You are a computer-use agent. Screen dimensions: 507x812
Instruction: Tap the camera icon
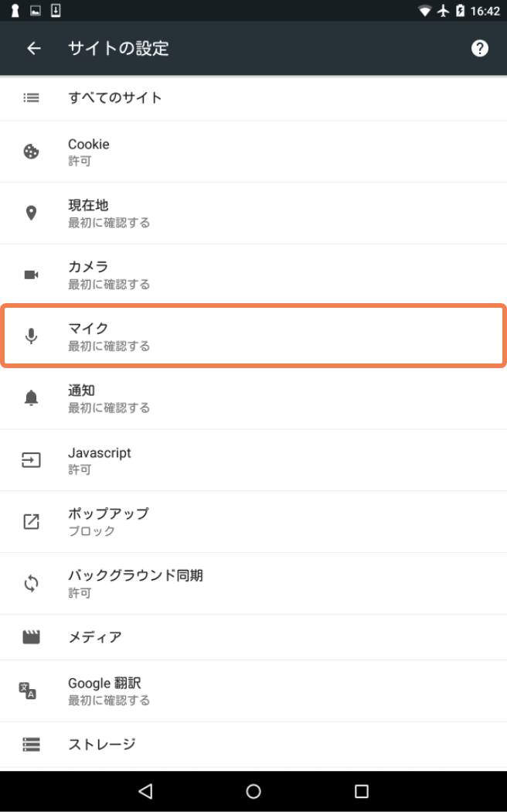(x=31, y=275)
